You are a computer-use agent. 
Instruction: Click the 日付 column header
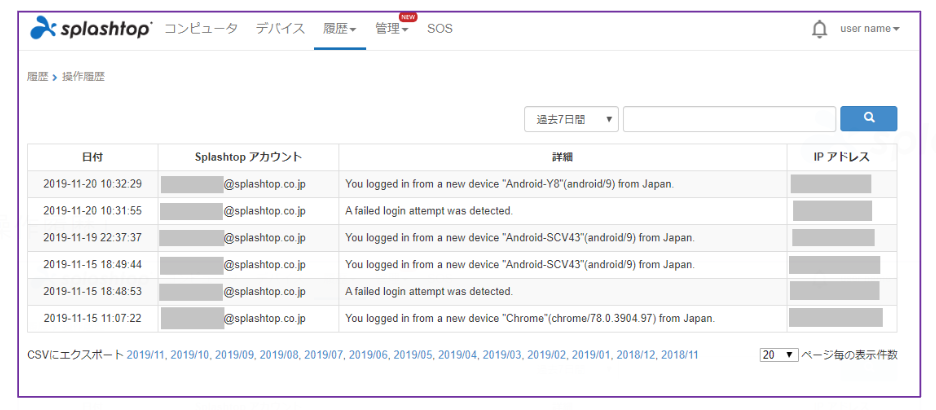point(93,158)
